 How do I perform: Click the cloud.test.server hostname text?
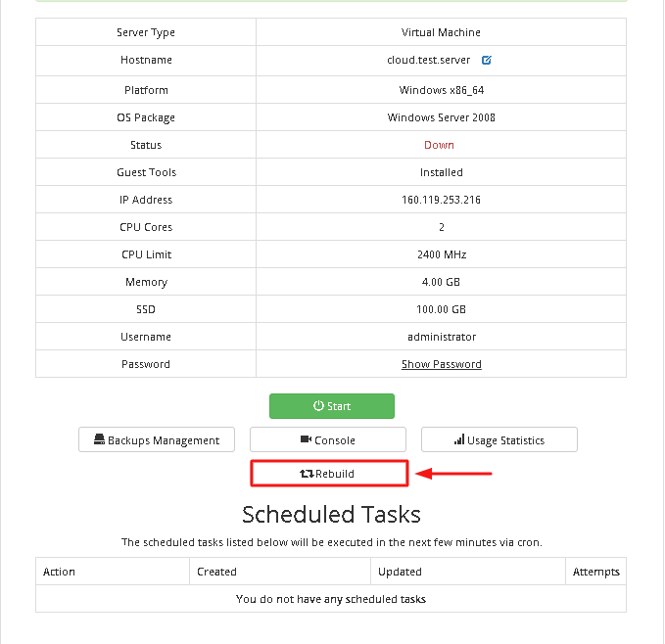pos(428,60)
